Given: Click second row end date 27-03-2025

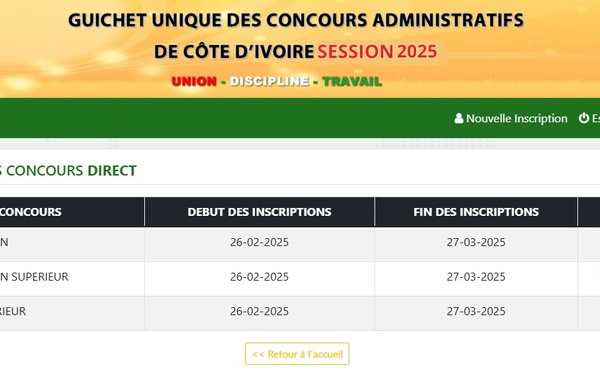Looking at the screenshot, I should pos(476,277).
